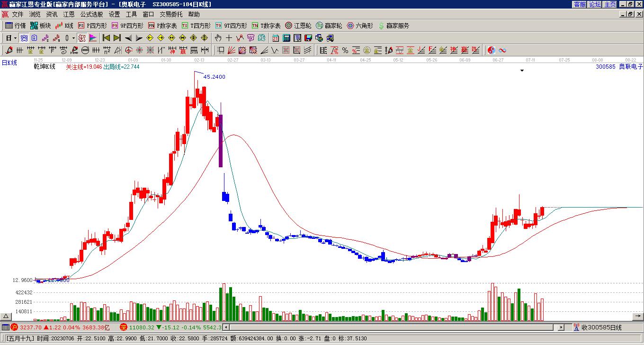Expand the 日 period dropdown arrow

(15, 38)
